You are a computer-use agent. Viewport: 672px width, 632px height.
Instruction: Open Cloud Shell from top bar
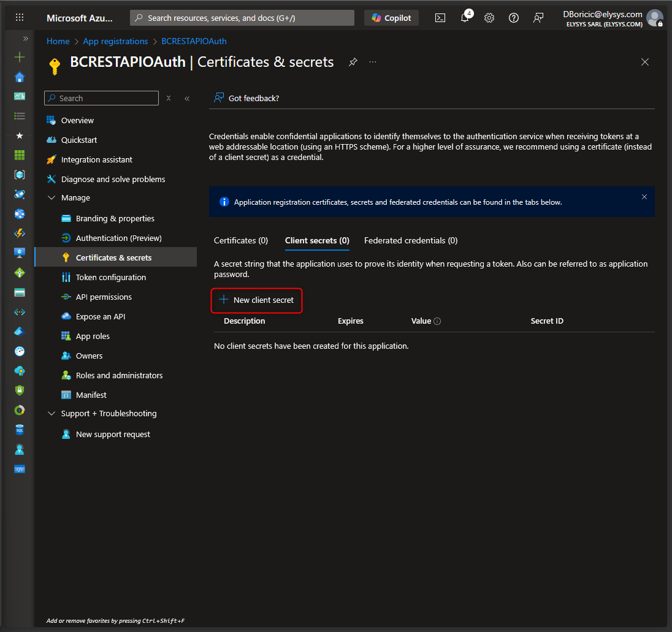coord(440,18)
